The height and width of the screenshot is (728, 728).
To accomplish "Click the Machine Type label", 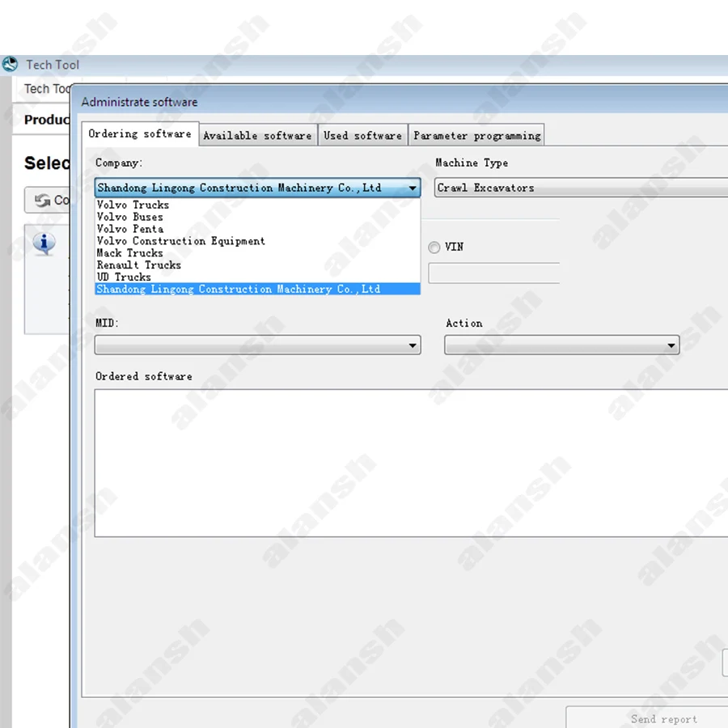I will click(x=472, y=163).
